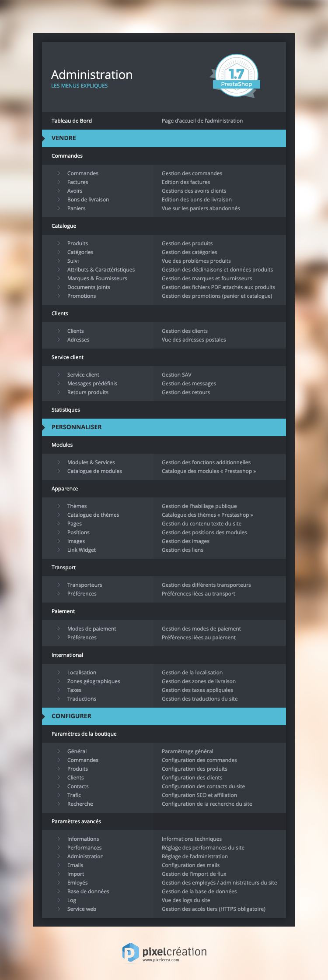Select the Paniers menu entry
The width and height of the screenshot is (328, 980).
coord(77,208)
